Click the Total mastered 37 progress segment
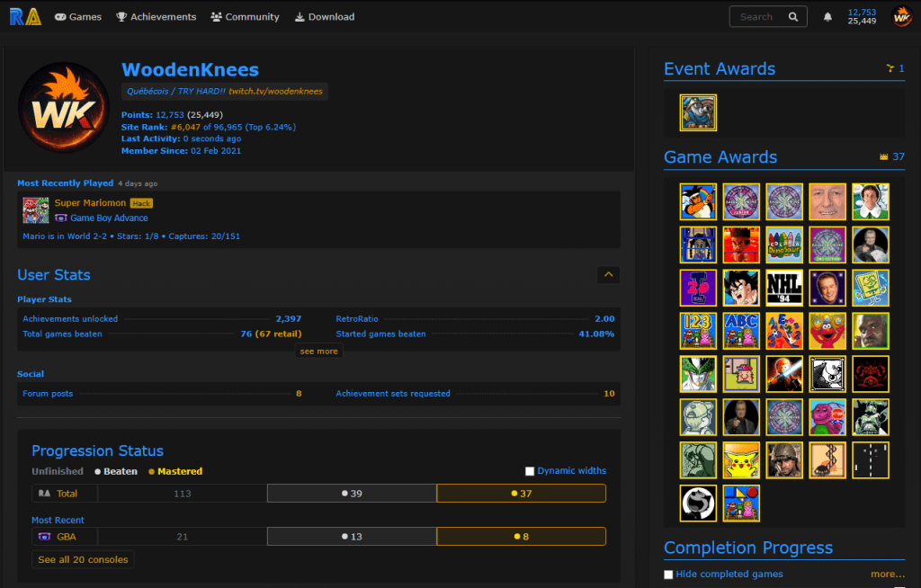This screenshot has width=921, height=588. 521,494
